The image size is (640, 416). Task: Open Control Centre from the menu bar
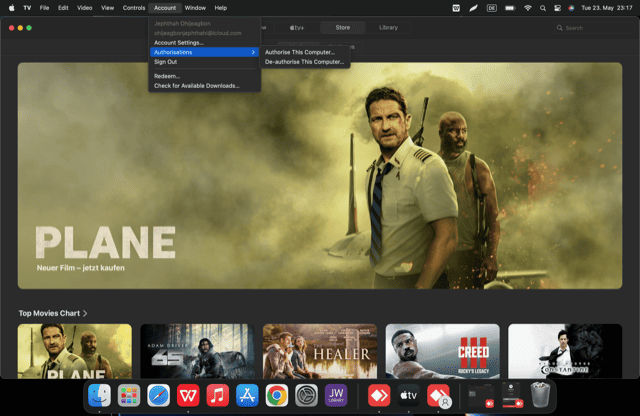click(x=557, y=7)
